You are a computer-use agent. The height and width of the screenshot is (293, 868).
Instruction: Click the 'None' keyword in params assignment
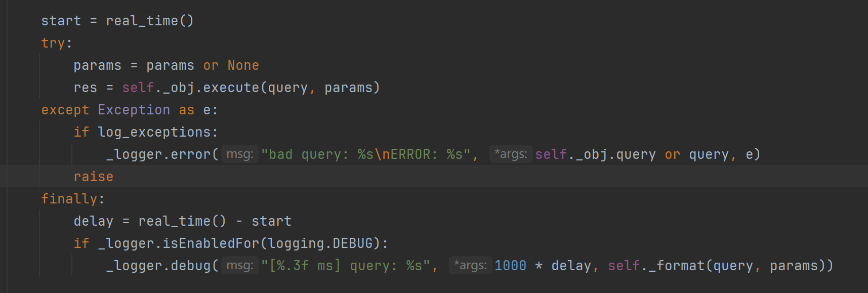coord(243,65)
